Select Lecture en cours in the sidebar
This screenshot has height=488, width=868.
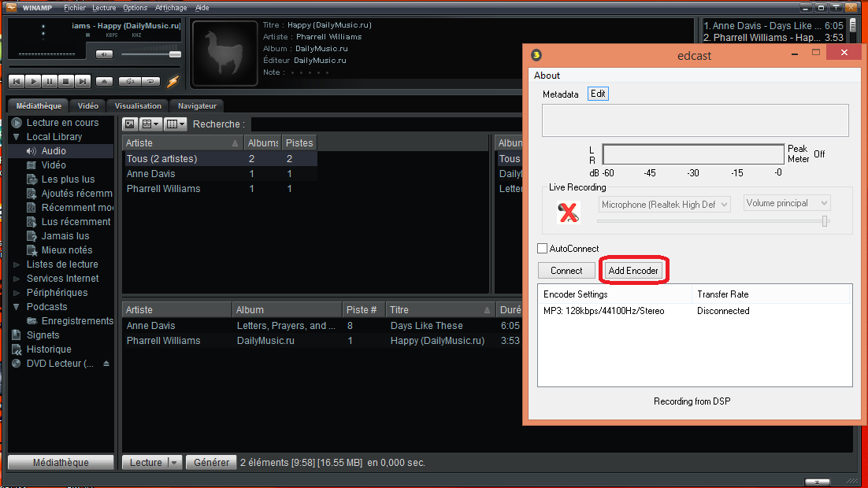coord(62,123)
